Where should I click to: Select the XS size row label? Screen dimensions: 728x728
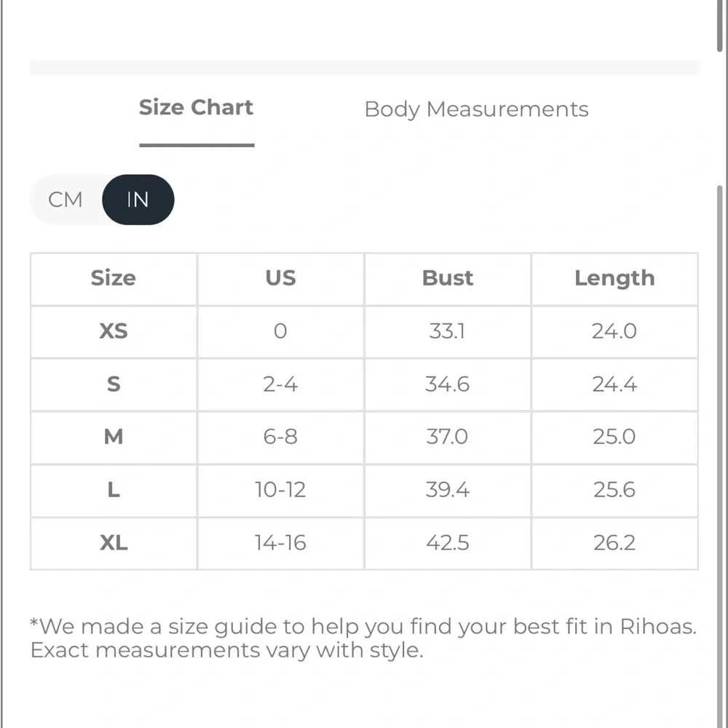[x=114, y=331]
